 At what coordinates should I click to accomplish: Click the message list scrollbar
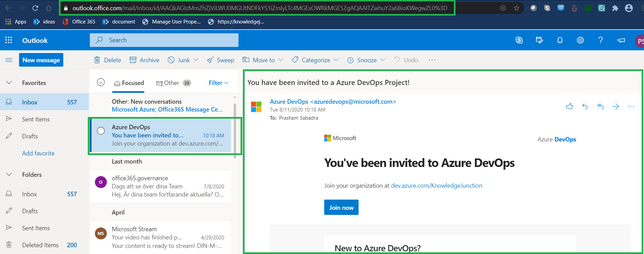pos(235,131)
